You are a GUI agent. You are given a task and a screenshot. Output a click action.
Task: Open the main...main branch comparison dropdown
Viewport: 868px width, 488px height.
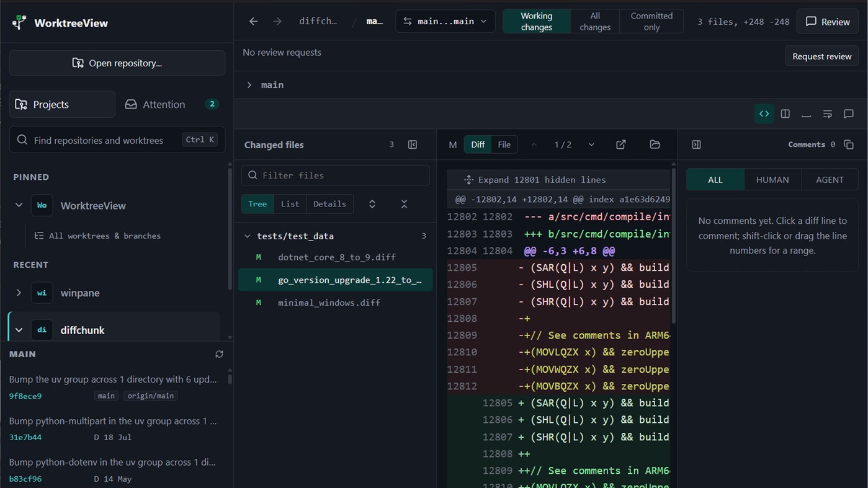tap(445, 21)
